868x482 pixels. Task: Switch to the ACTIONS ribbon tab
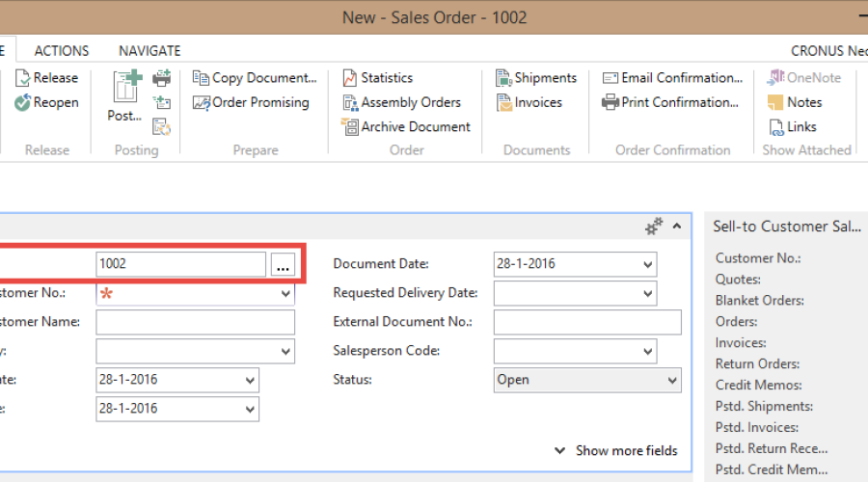[62, 51]
